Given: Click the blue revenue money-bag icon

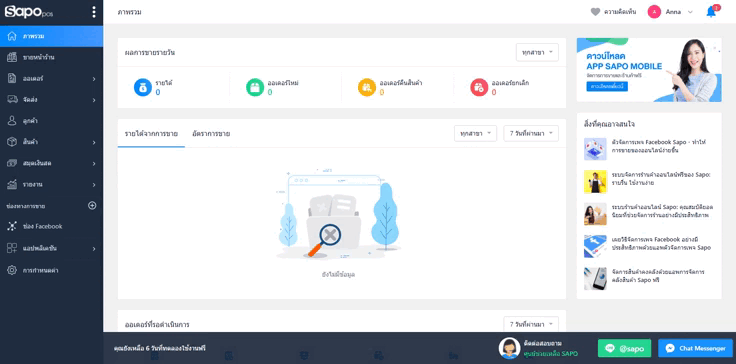Looking at the screenshot, I should pyautogui.click(x=143, y=87).
